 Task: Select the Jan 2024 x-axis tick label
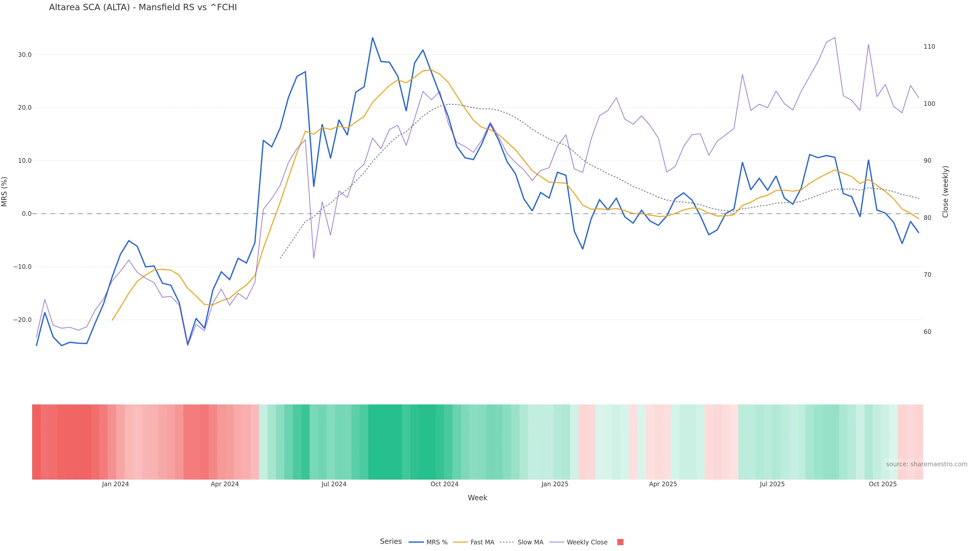pos(115,484)
